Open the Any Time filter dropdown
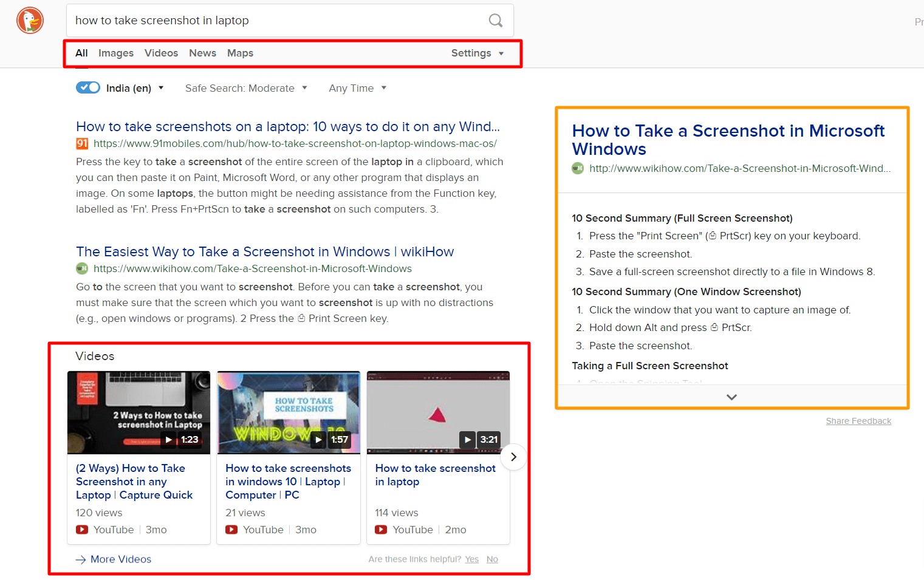 click(x=358, y=88)
